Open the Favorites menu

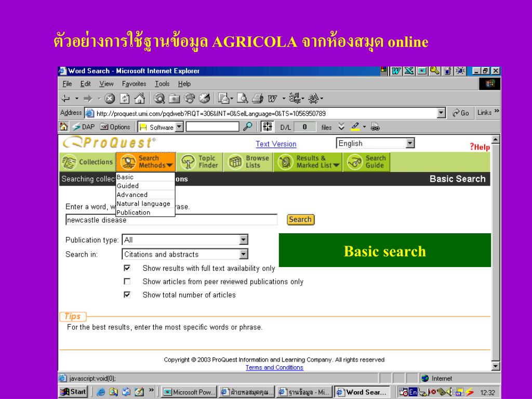tap(134, 84)
